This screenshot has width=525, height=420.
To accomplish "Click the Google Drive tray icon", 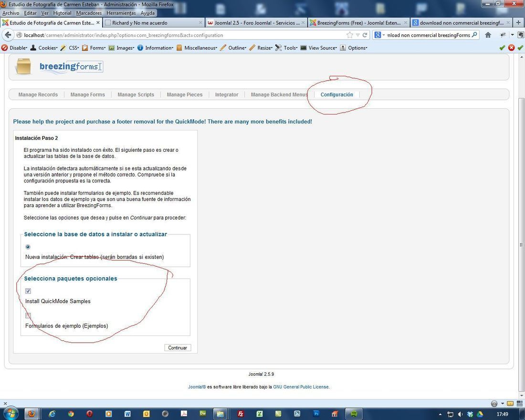I will click(480, 414).
